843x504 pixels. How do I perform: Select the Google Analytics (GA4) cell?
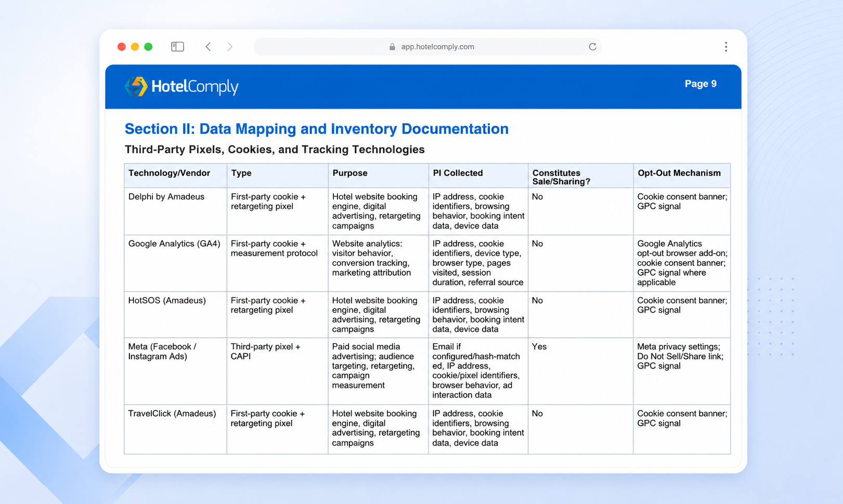tap(175, 263)
